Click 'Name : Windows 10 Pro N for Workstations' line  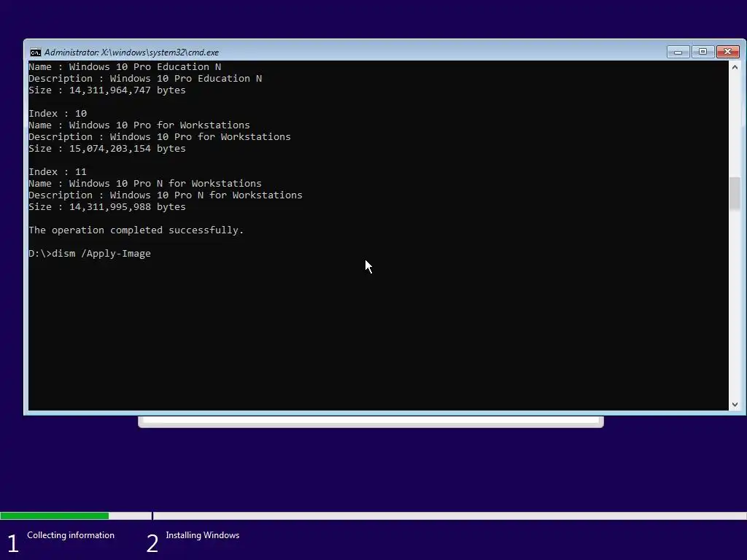(x=145, y=183)
